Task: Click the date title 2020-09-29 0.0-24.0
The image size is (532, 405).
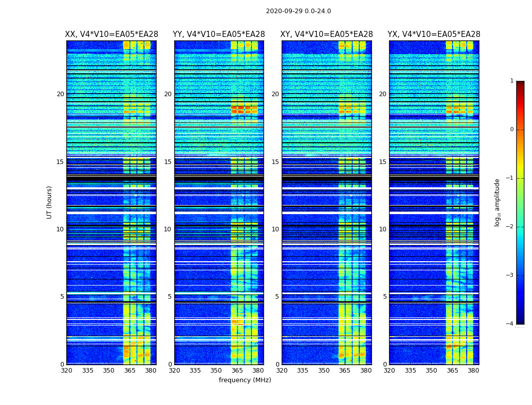Action: [298, 11]
